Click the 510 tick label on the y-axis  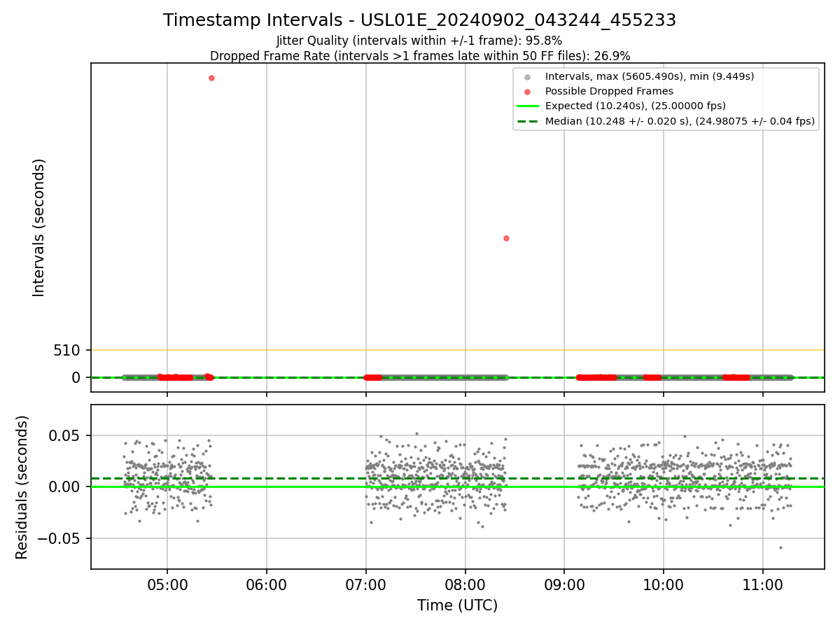click(x=67, y=350)
